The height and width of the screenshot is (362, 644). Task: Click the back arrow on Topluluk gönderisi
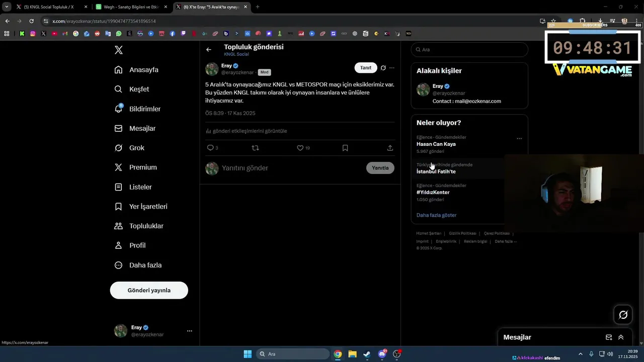(209, 50)
